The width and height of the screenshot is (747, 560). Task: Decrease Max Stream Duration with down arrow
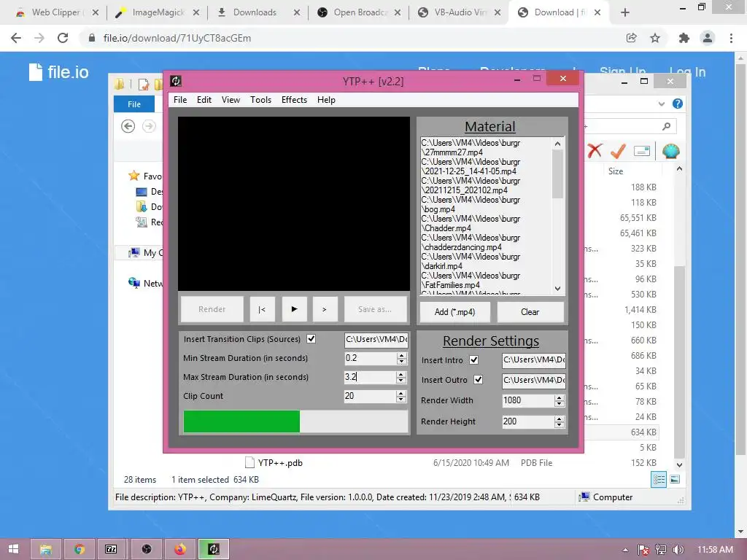click(x=401, y=381)
